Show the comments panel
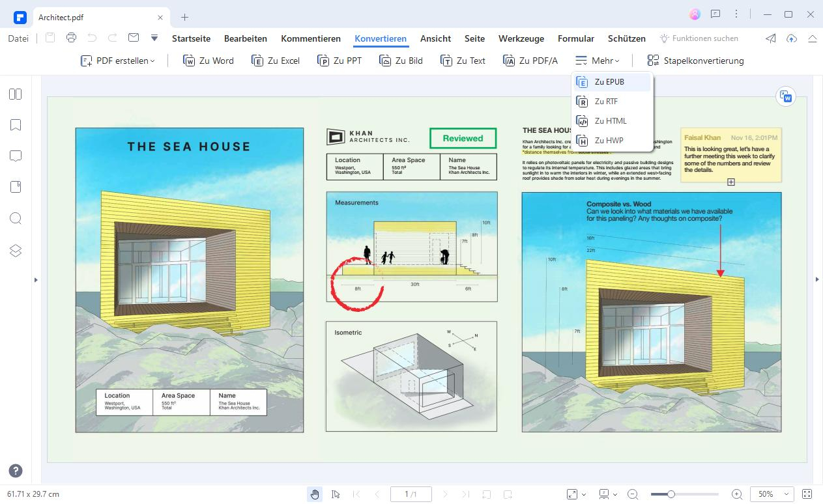The width and height of the screenshot is (823, 504). click(x=16, y=156)
